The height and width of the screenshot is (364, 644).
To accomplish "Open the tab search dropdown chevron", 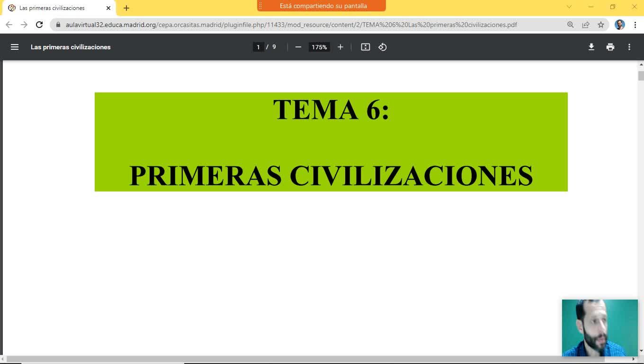I will [569, 7].
